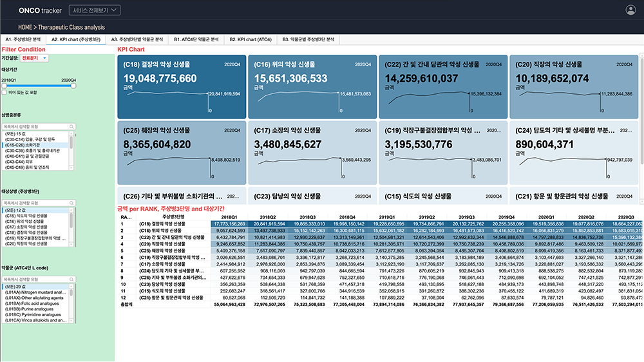Image resolution: width=644 pixels, height=362 pixels.
Task: Click the 2020Q4 end handle of period slider
Action: pos(73,86)
